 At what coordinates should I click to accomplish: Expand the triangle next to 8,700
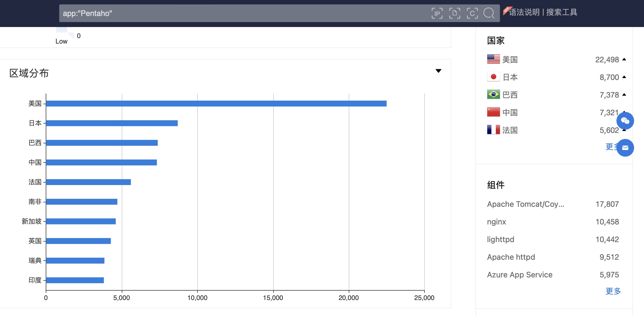[624, 77]
